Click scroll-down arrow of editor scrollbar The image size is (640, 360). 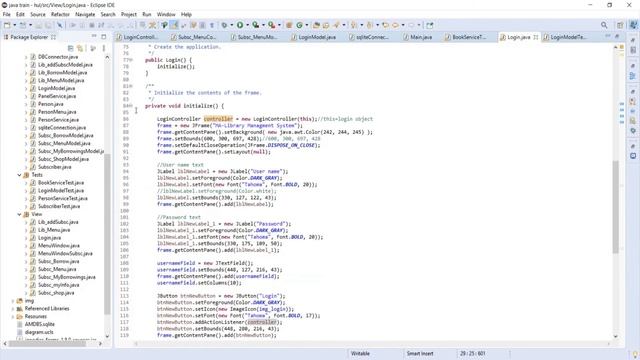(616, 336)
